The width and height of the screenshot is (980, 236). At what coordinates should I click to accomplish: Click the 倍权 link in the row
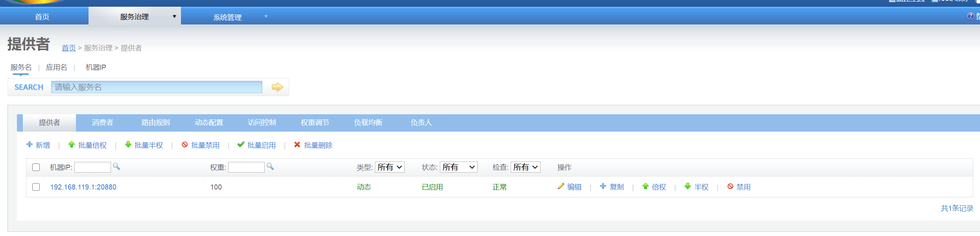[659, 187]
